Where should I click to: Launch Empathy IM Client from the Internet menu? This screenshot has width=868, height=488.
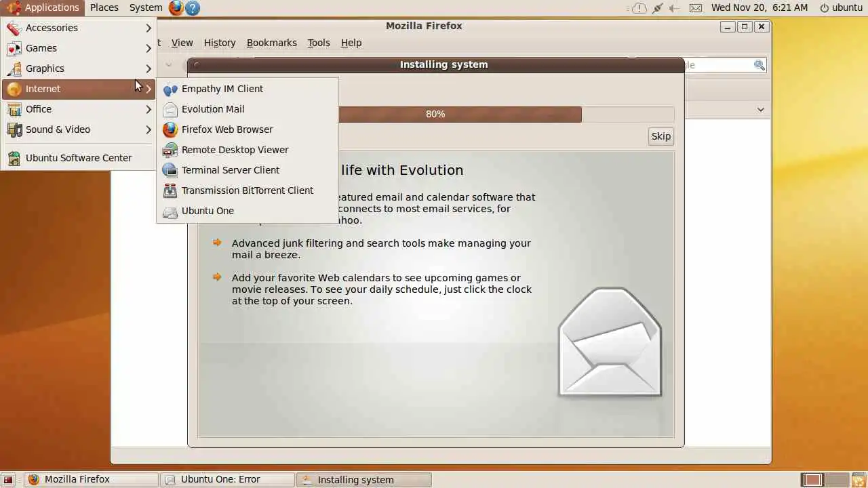tap(248, 89)
